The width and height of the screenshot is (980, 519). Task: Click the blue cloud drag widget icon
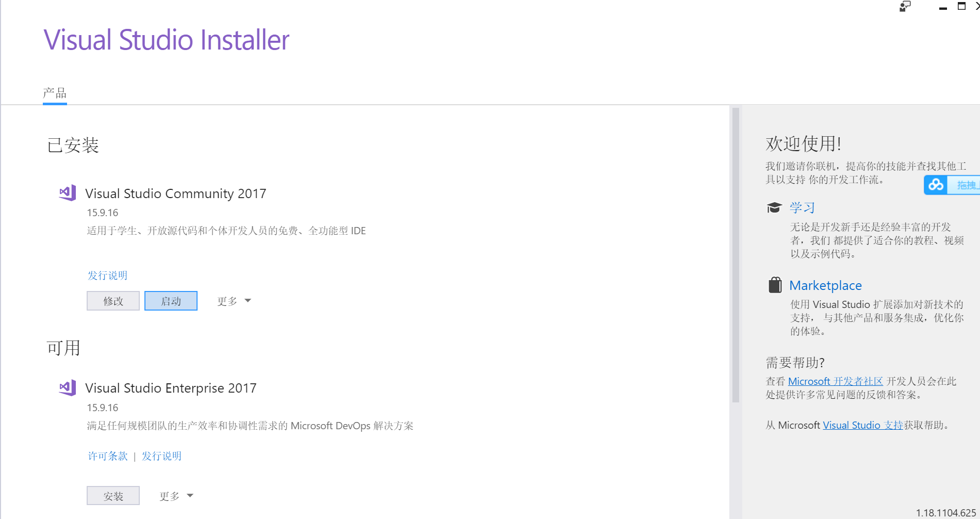coord(936,185)
